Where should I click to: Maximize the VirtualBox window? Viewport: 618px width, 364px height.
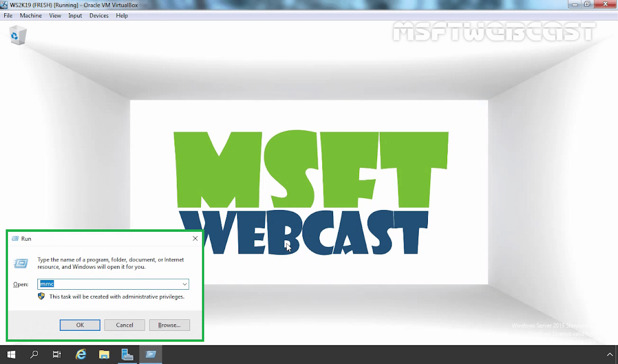pos(587,4)
